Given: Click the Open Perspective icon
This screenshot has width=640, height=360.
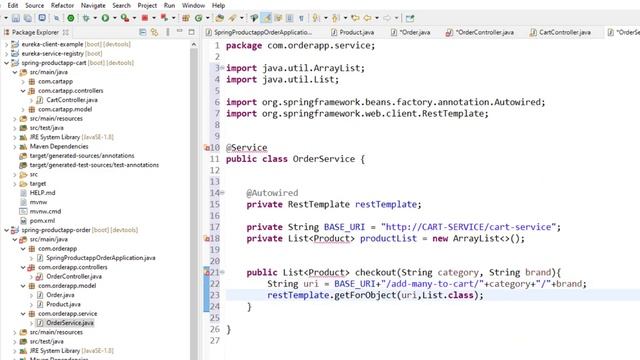Looking at the screenshot, I should point(410,18).
